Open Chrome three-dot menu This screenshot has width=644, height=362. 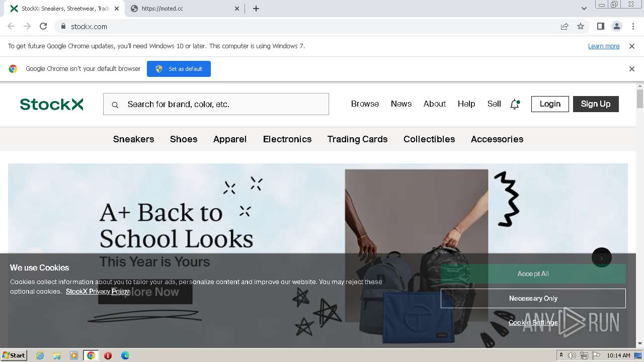click(633, 26)
